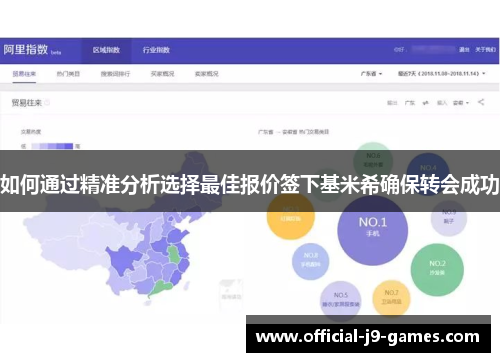500x362 pixels.
Task: Select the NO.1 手机 bubble
Action: coord(373,231)
